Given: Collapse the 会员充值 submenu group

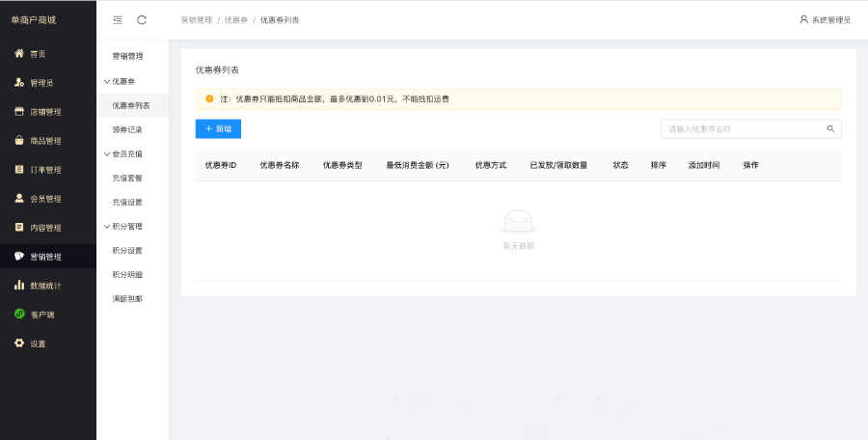Looking at the screenshot, I should click(126, 153).
